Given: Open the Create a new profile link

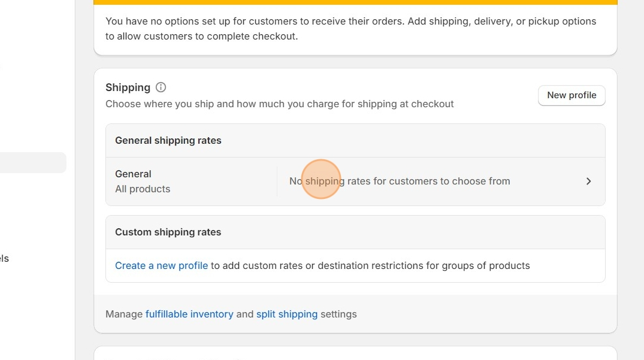Looking at the screenshot, I should coord(161,265).
